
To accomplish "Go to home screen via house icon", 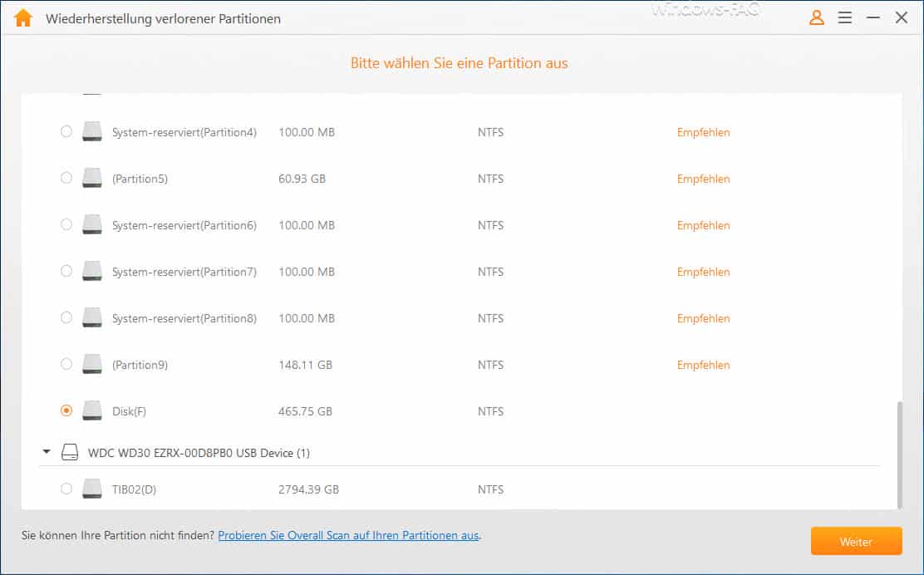I will point(23,18).
